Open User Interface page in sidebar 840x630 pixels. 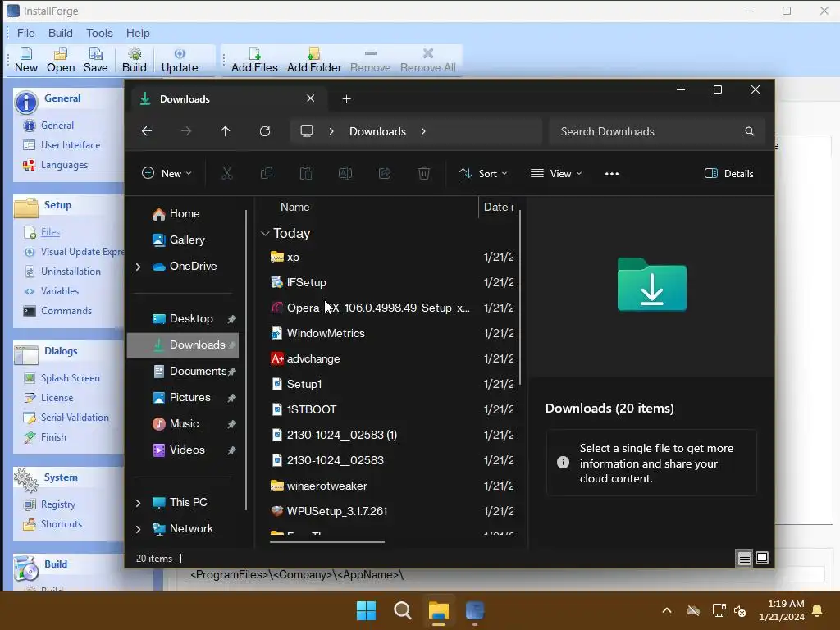pyautogui.click(x=71, y=145)
